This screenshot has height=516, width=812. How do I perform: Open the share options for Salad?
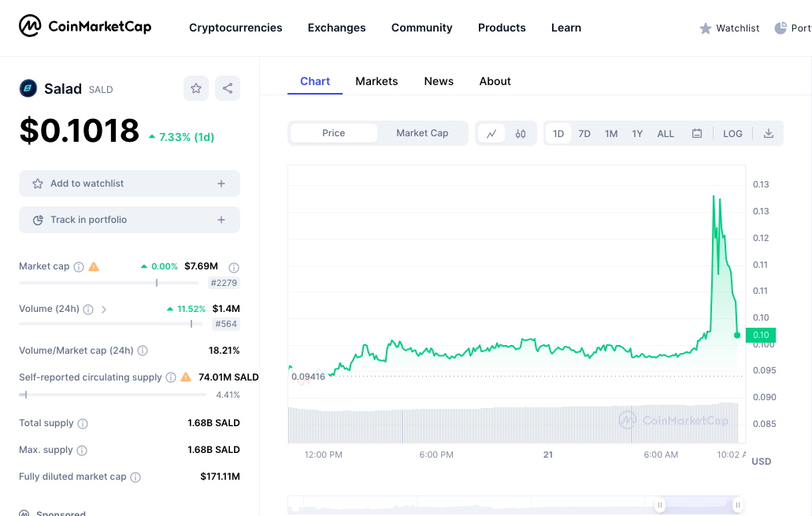tap(228, 88)
